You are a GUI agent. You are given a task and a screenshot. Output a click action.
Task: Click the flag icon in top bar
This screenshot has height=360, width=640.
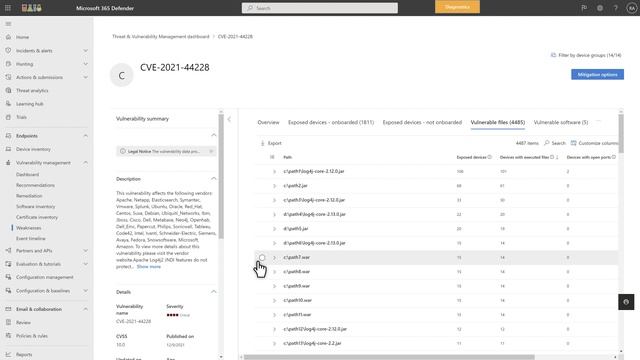click(584, 8)
